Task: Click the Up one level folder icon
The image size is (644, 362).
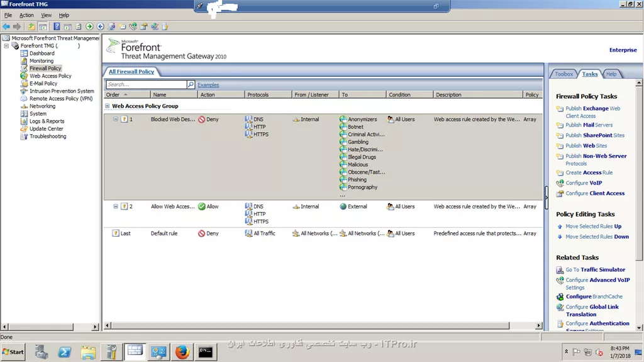Action: 31,26
